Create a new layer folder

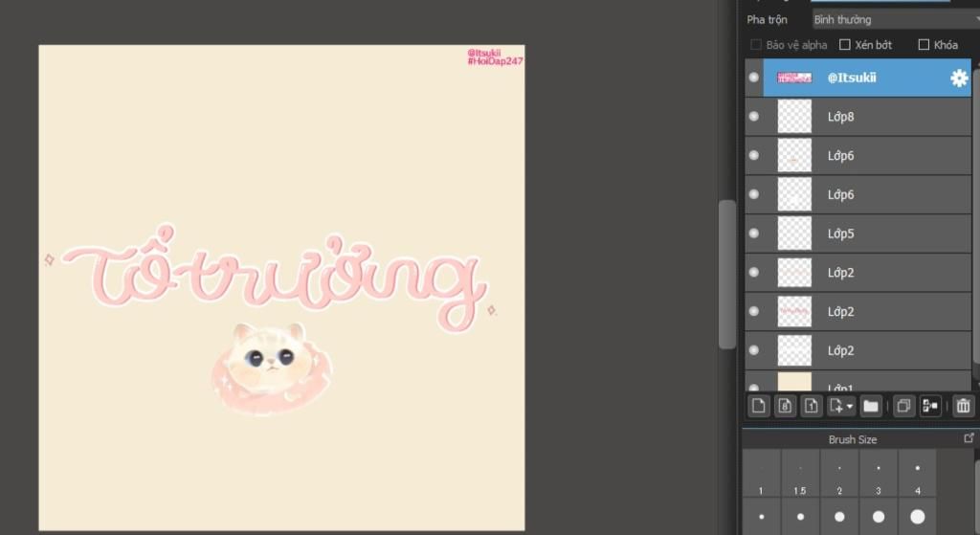pos(871,406)
